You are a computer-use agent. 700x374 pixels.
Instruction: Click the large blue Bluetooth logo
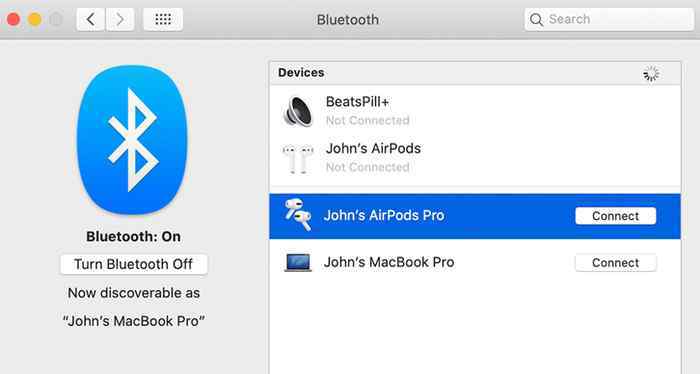(x=132, y=140)
